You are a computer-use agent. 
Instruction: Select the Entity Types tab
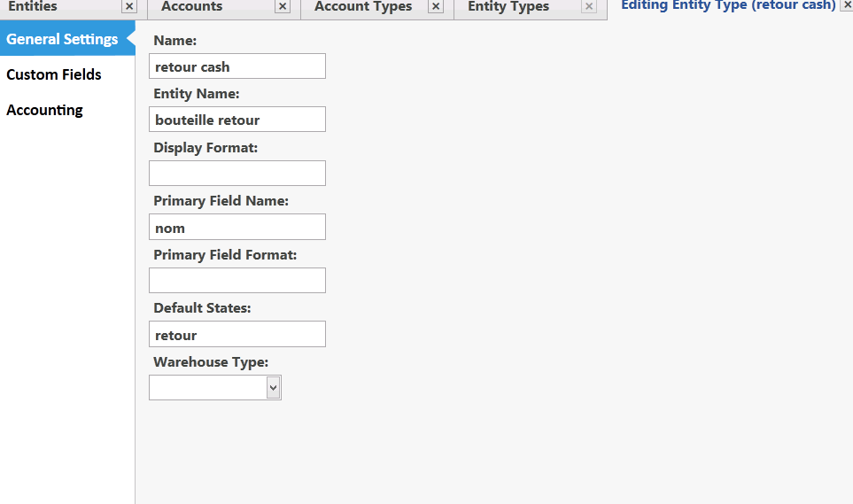tap(508, 6)
